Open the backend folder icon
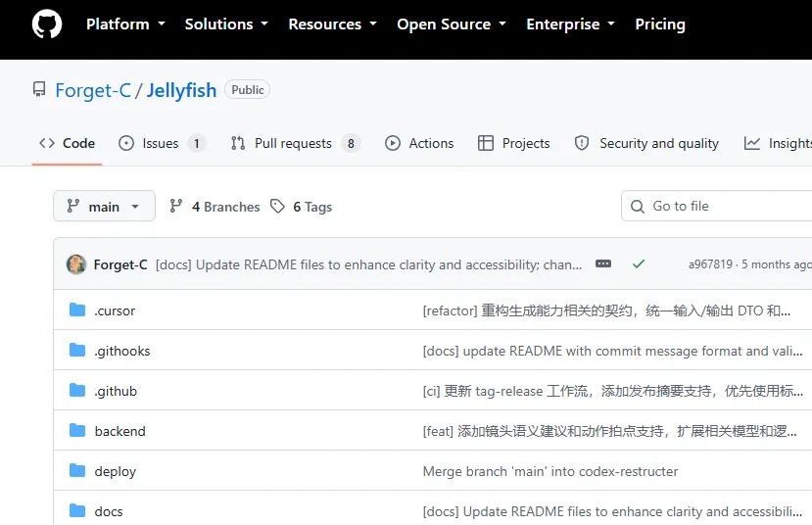 77,431
